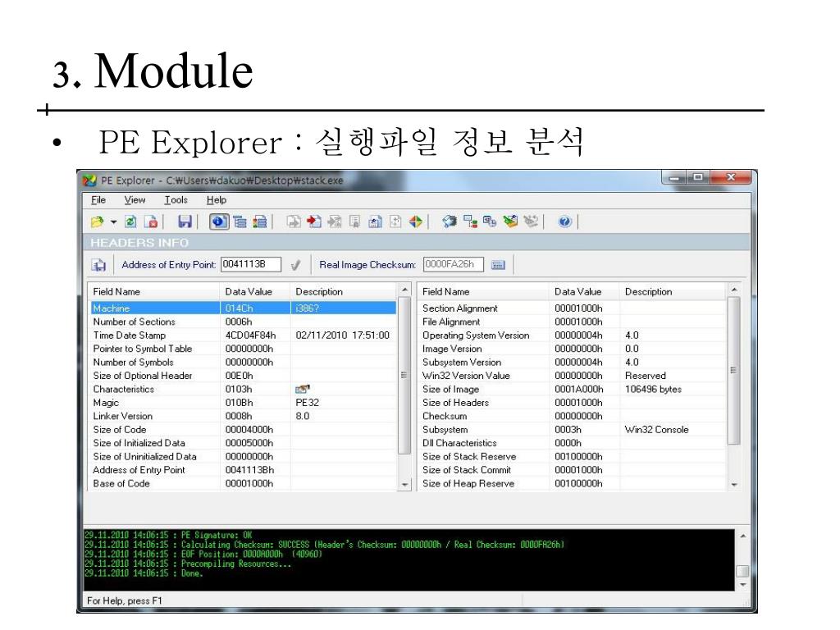Click the grayed page icon with crossed arrow
Viewport: 840px width, 630px height.
point(335,221)
